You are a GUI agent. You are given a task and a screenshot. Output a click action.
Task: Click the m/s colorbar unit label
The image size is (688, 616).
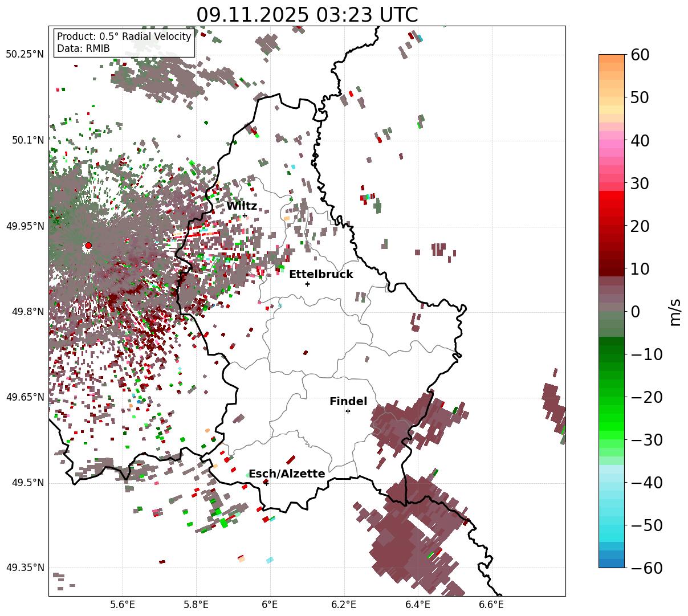(675, 311)
